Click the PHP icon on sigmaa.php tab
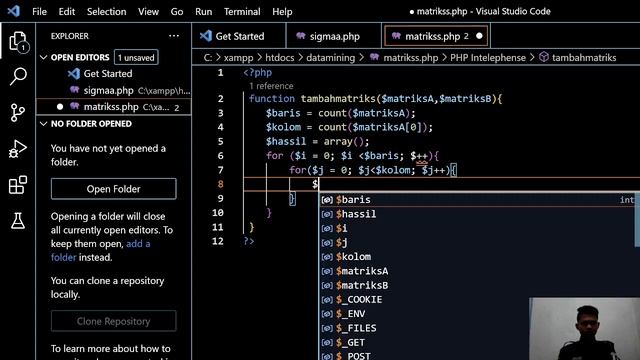The height and width of the screenshot is (360, 640). (301, 36)
